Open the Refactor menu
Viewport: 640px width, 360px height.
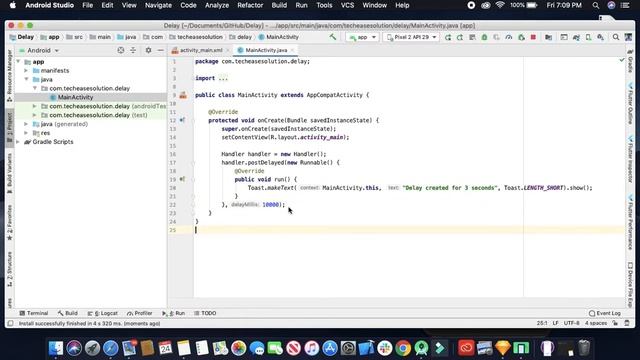[x=250, y=5]
